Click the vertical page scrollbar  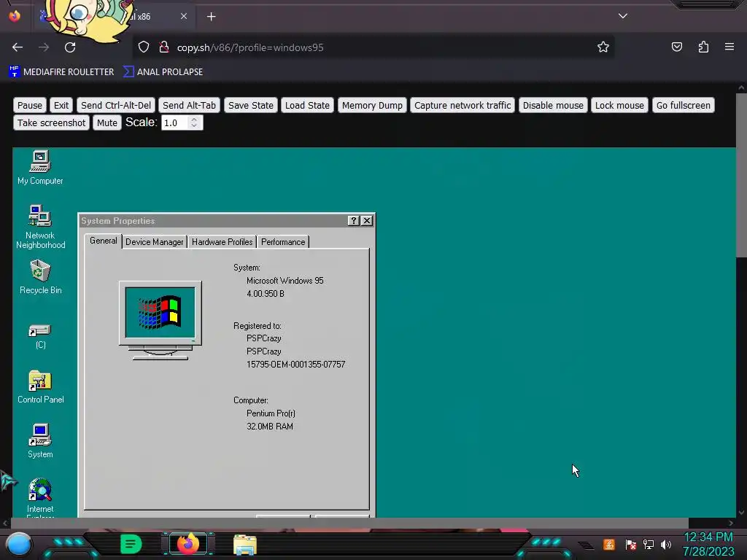pos(741,175)
